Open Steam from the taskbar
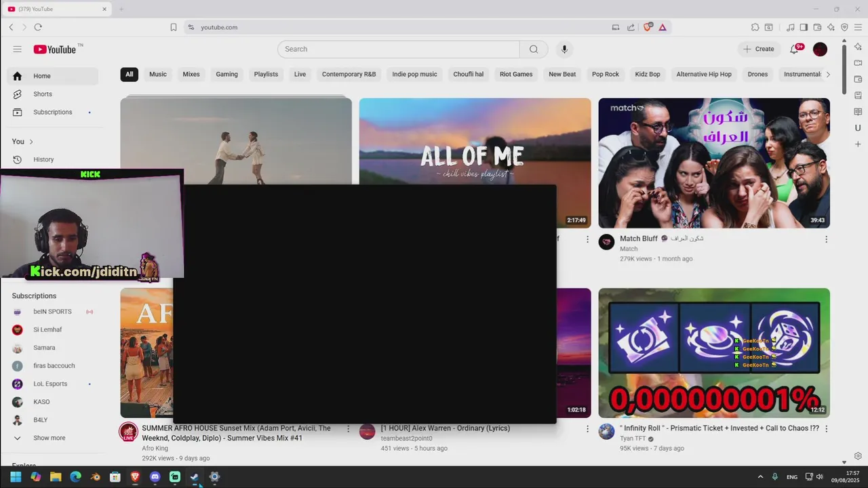Image resolution: width=868 pixels, height=488 pixels. (x=195, y=476)
